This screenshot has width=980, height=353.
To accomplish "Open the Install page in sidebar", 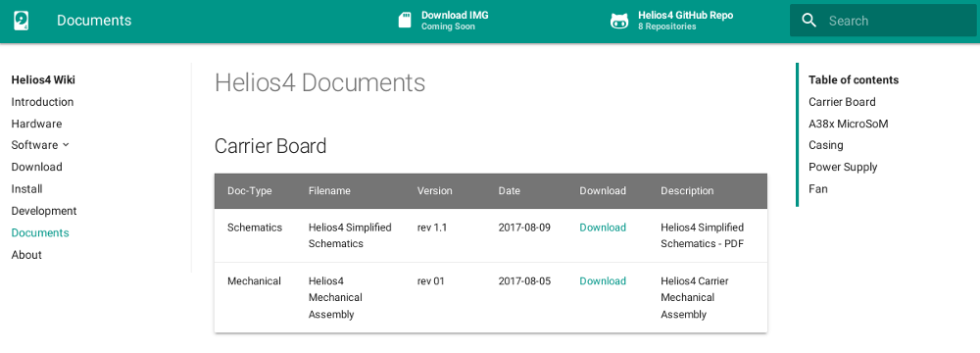I will 26,189.
